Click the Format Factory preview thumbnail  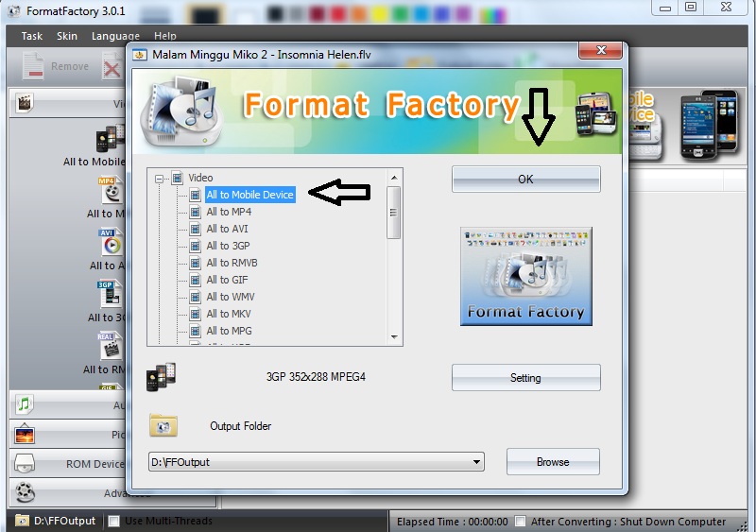click(526, 276)
